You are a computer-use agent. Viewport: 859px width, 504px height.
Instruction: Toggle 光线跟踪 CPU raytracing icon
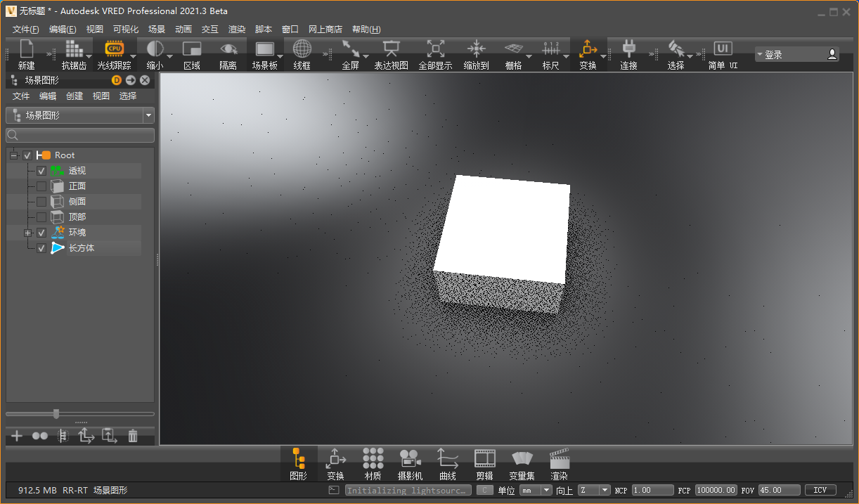[x=114, y=49]
